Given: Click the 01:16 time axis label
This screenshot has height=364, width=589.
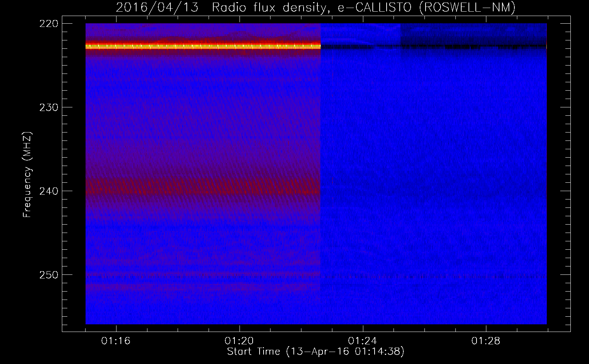Looking at the screenshot, I should point(116,341).
